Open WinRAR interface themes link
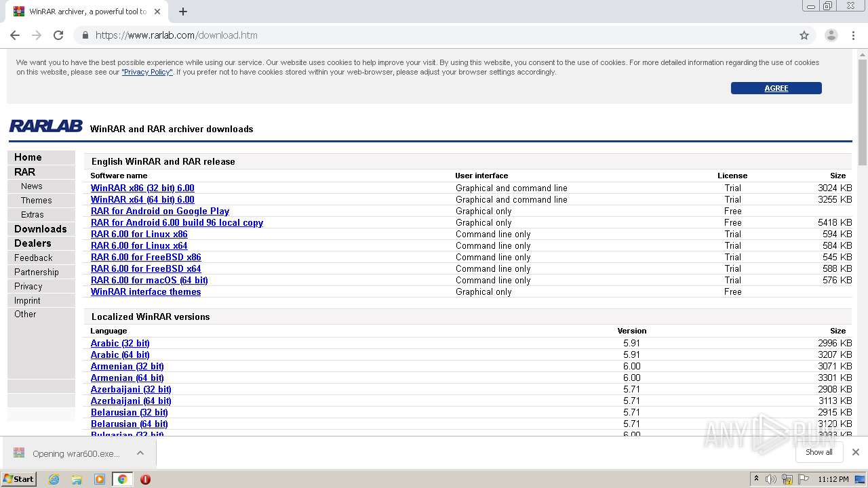Viewport: 868px width, 488px height. [146, 291]
